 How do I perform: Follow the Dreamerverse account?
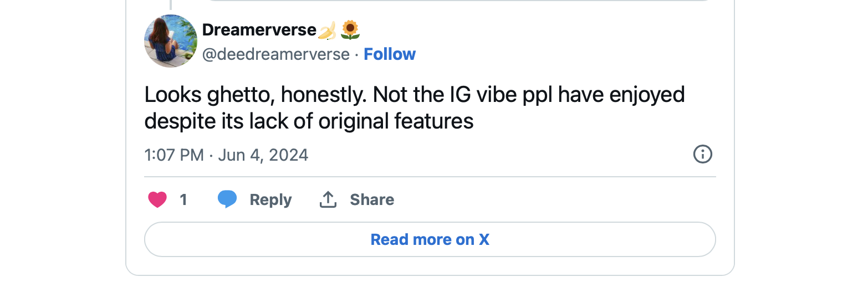coord(390,54)
